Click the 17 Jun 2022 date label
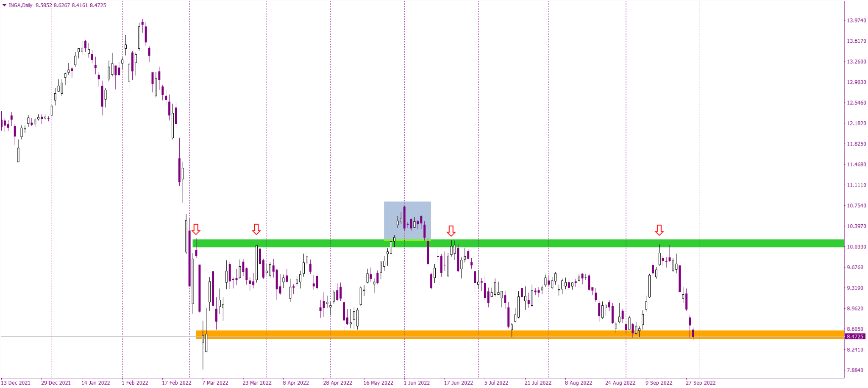 tap(459, 383)
